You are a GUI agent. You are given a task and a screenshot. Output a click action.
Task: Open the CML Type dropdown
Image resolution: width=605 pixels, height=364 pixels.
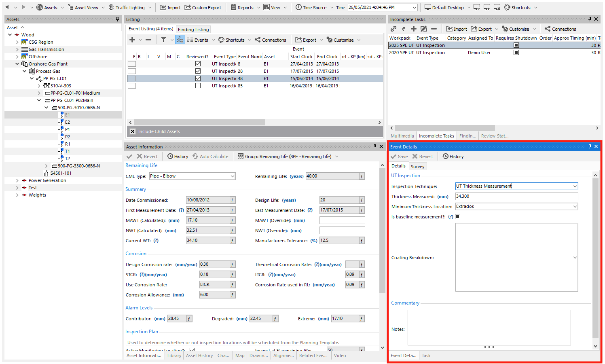point(233,176)
